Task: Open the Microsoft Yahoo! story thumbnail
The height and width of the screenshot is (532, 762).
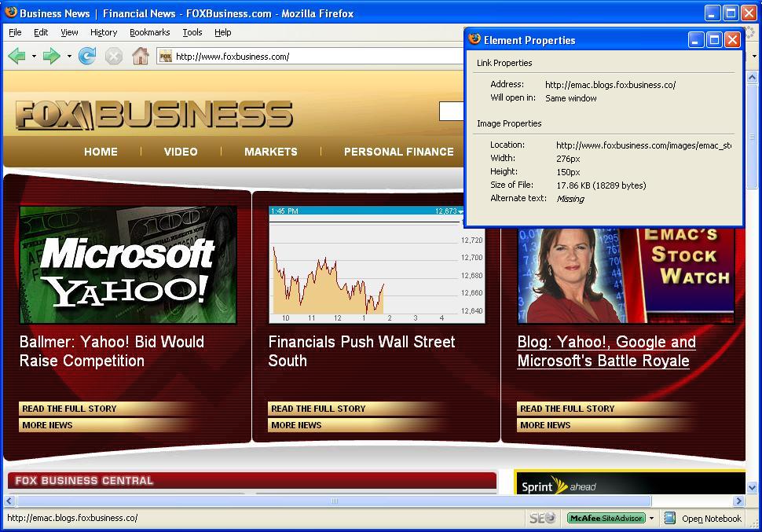Action: [128, 265]
